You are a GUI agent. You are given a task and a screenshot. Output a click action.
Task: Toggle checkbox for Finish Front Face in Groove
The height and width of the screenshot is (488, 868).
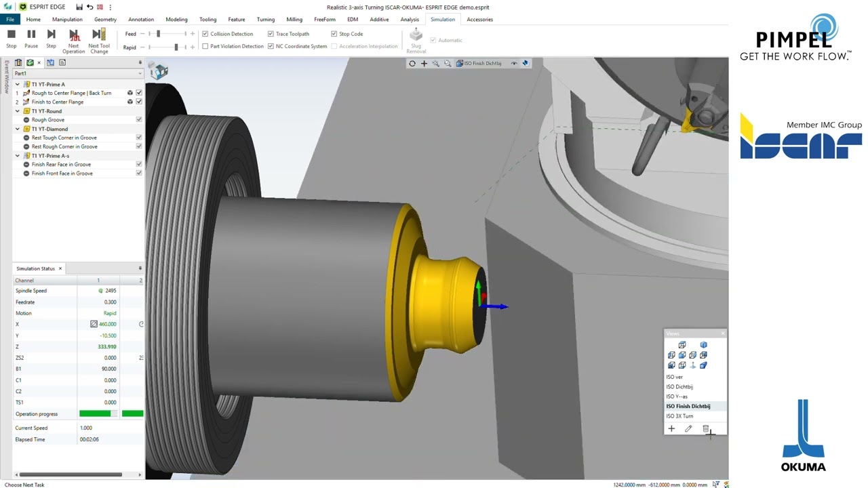[x=139, y=173]
